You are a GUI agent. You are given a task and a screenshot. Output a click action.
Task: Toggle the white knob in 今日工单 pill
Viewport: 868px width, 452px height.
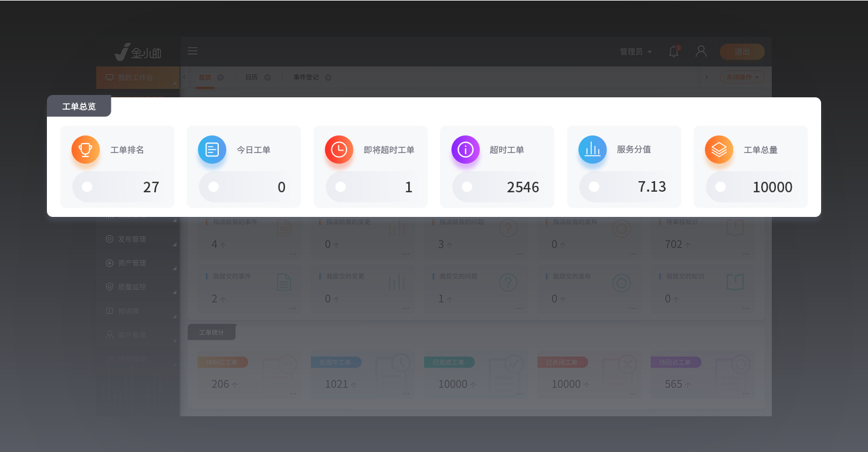coord(213,187)
